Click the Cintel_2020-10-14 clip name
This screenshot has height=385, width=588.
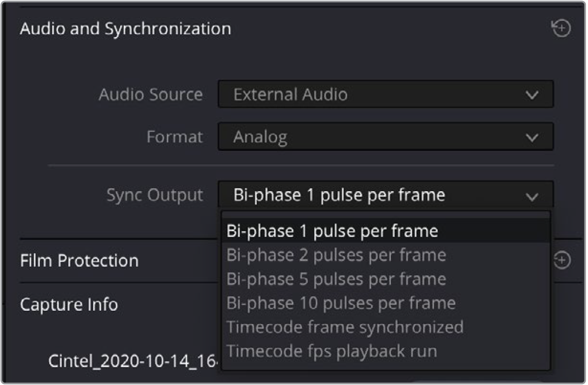tap(133, 361)
